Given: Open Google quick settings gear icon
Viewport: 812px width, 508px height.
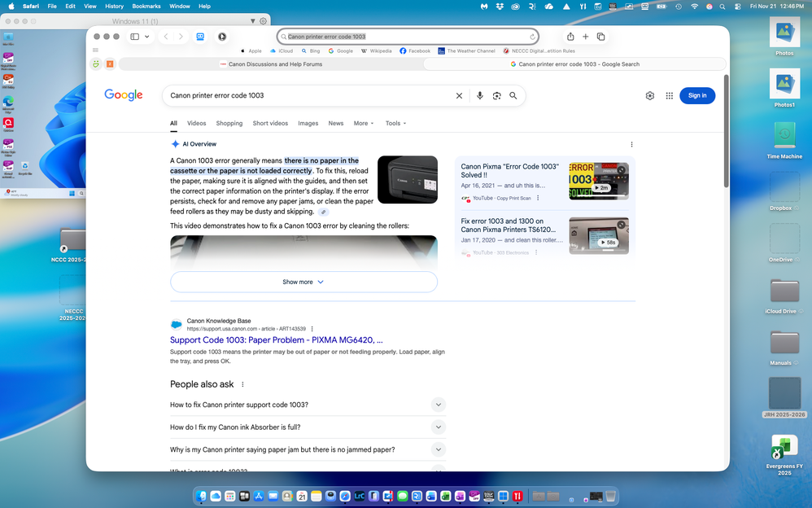Looking at the screenshot, I should point(650,95).
